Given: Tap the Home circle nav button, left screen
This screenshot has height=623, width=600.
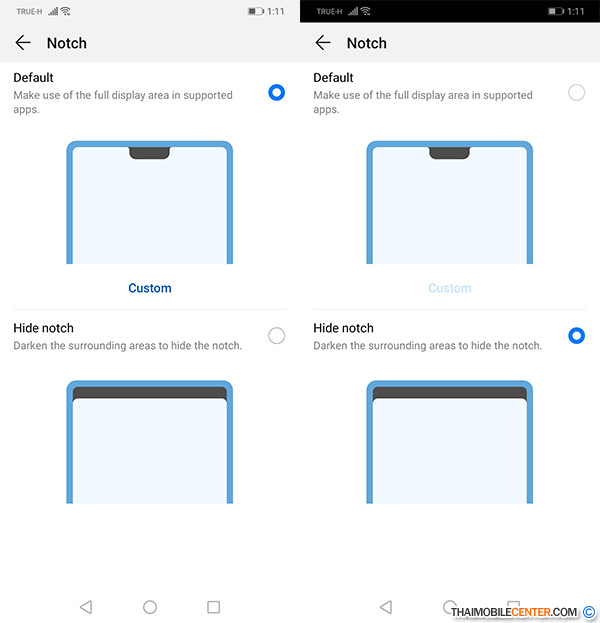Looking at the screenshot, I should point(150,607).
